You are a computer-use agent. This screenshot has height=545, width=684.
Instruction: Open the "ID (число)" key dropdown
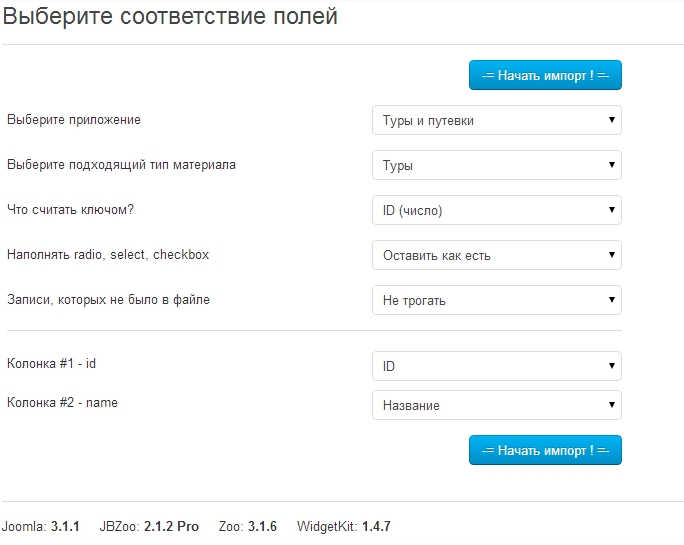click(497, 210)
